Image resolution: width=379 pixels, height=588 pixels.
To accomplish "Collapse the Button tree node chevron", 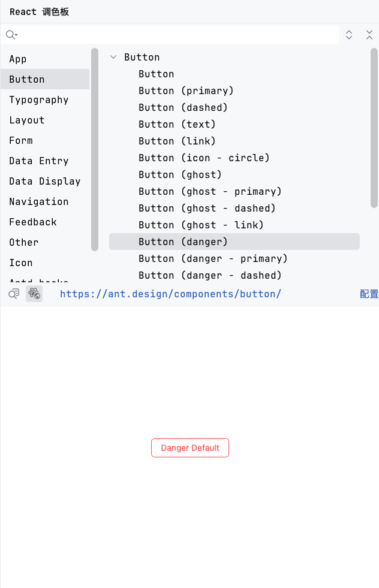I will pyautogui.click(x=113, y=57).
